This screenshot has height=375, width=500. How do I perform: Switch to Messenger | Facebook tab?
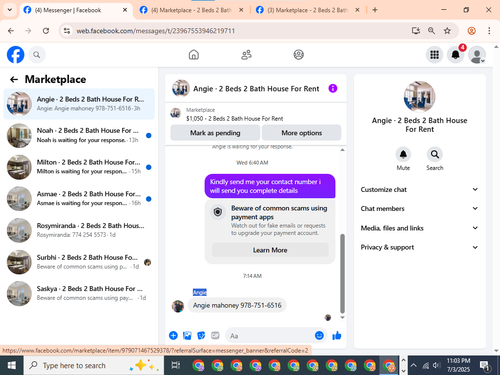click(x=76, y=10)
